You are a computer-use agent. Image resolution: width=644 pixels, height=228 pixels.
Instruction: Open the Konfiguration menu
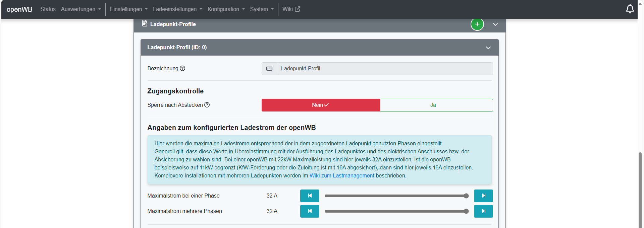coord(226,9)
